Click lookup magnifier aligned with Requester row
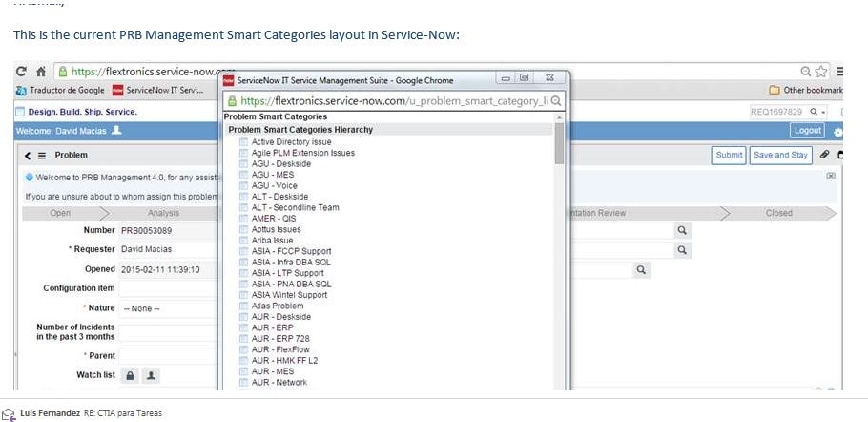Screen dimensions: 868x422 [x=682, y=250]
